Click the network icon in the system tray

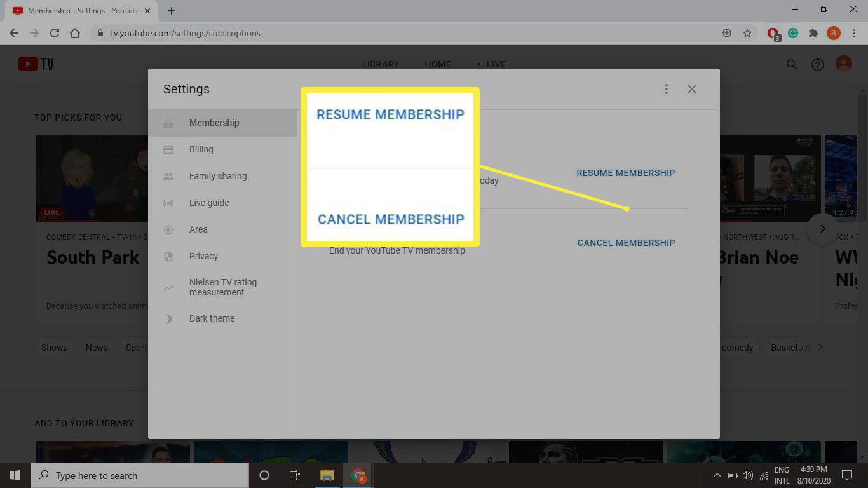click(764, 475)
